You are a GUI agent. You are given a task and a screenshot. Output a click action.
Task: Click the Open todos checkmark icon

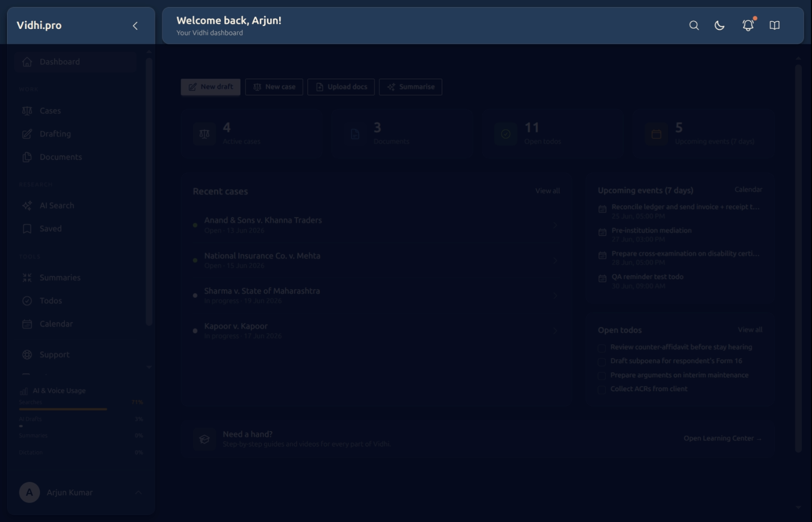pyautogui.click(x=505, y=134)
